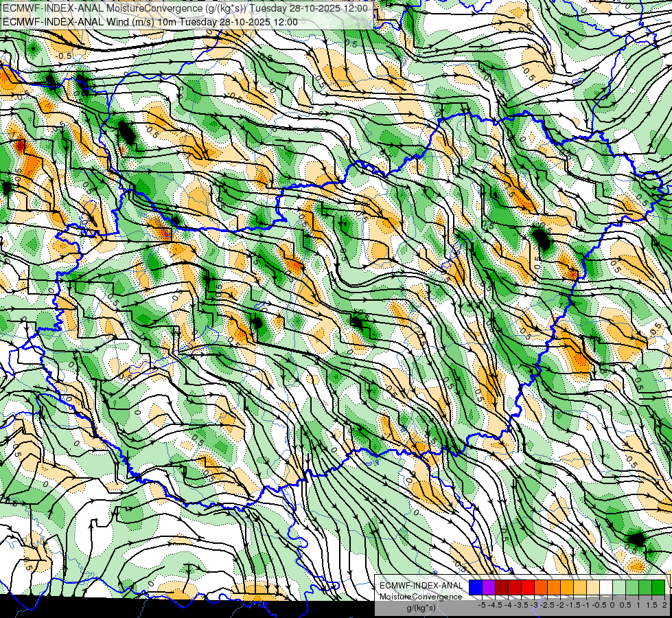Click the blue legend color swatch

pos(476,587)
